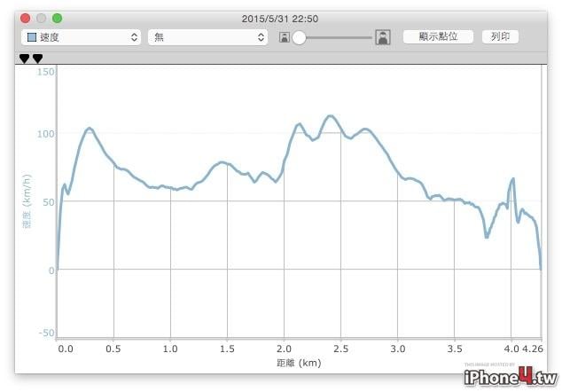562x392 pixels.
Task: Click the red close window button
Action: point(25,18)
